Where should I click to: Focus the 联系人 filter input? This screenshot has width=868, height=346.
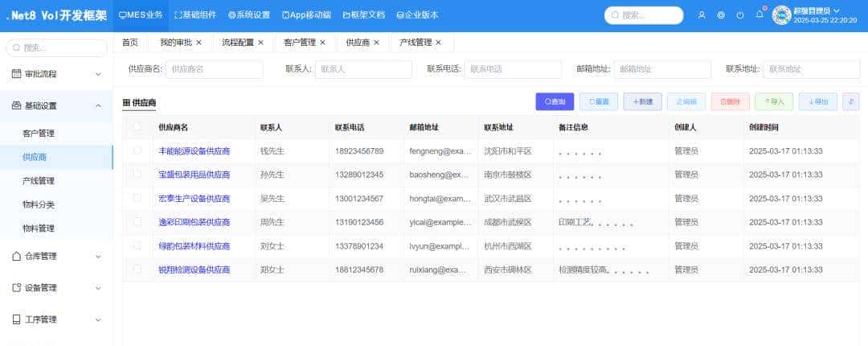pyautogui.click(x=364, y=69)
